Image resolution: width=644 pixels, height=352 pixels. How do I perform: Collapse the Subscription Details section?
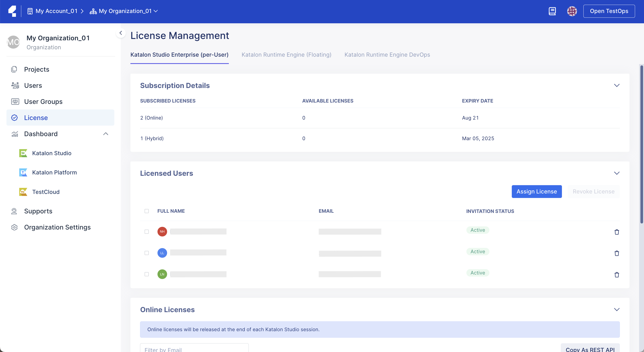(617, 85)
